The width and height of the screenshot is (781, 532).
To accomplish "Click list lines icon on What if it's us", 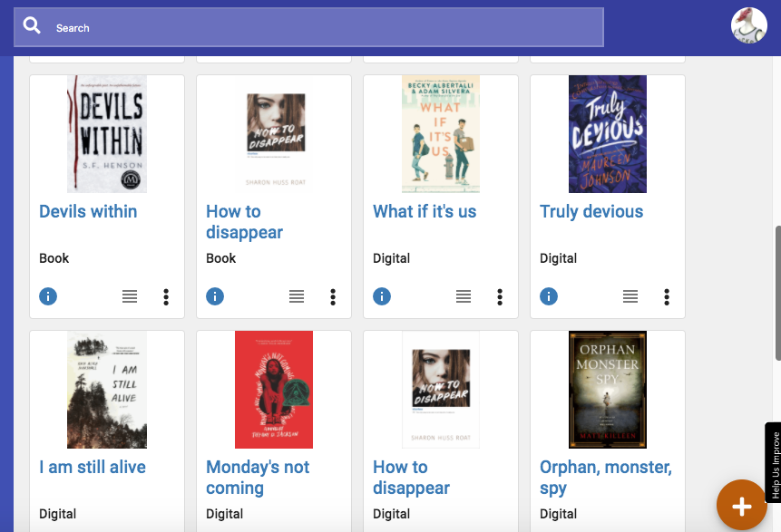I will click(x=464, y=296).
